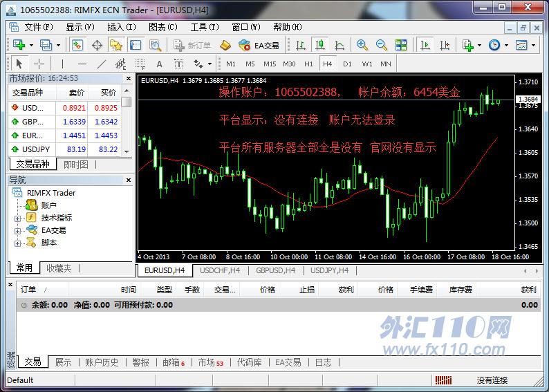
Task: Switch timeframe to D1
Action: click(347, 64)
